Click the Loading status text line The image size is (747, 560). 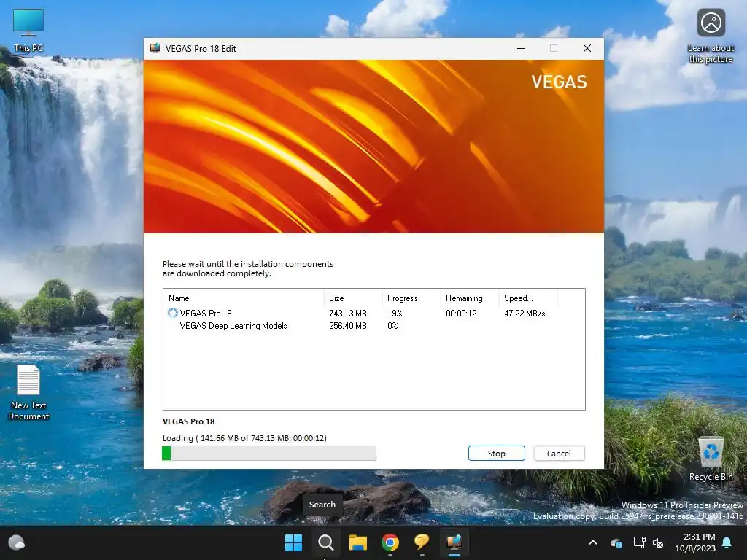click(244, 438)
